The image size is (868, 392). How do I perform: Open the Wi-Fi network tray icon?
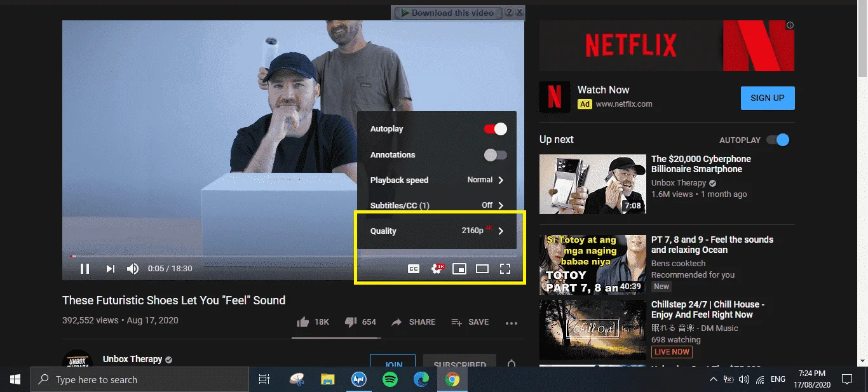760,380
